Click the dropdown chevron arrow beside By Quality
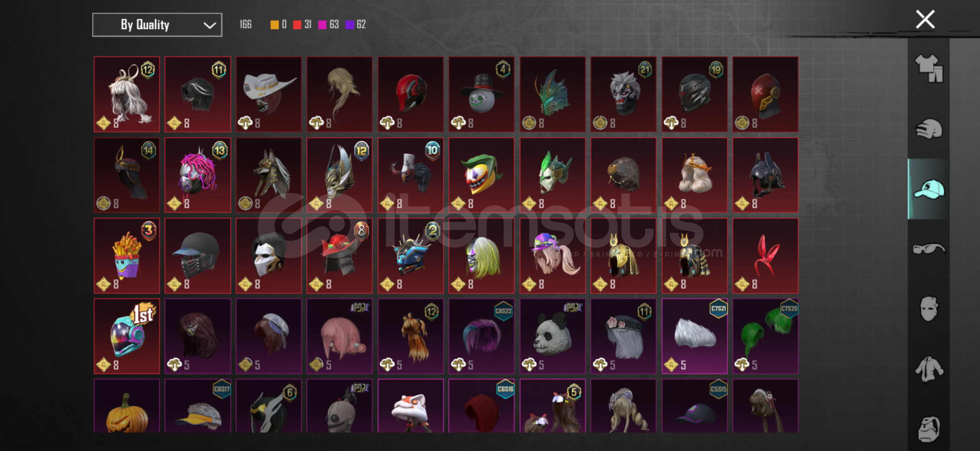The width and height of the screenshot is (980, 451). 209,25
